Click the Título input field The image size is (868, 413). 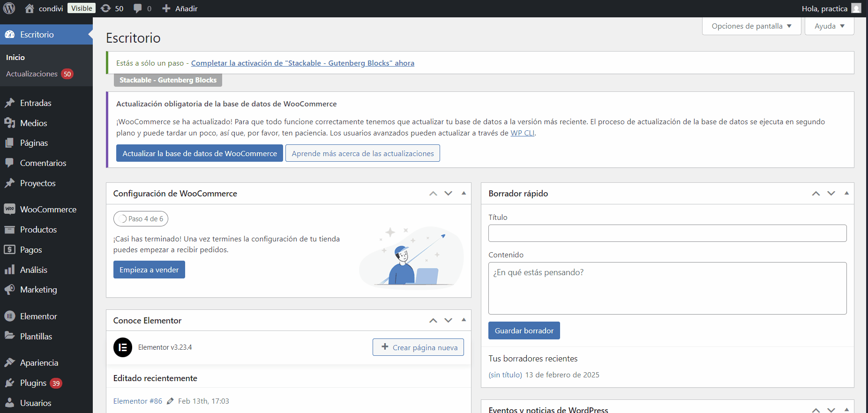coord(667,233)
